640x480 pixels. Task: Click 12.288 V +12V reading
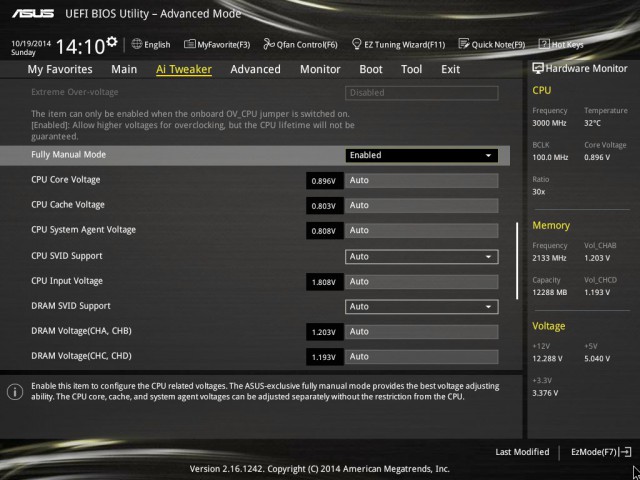click(547, 359)
